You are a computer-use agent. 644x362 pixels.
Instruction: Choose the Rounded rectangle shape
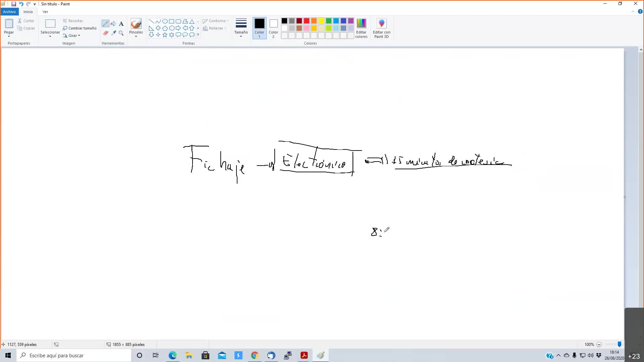pos(178,21)
